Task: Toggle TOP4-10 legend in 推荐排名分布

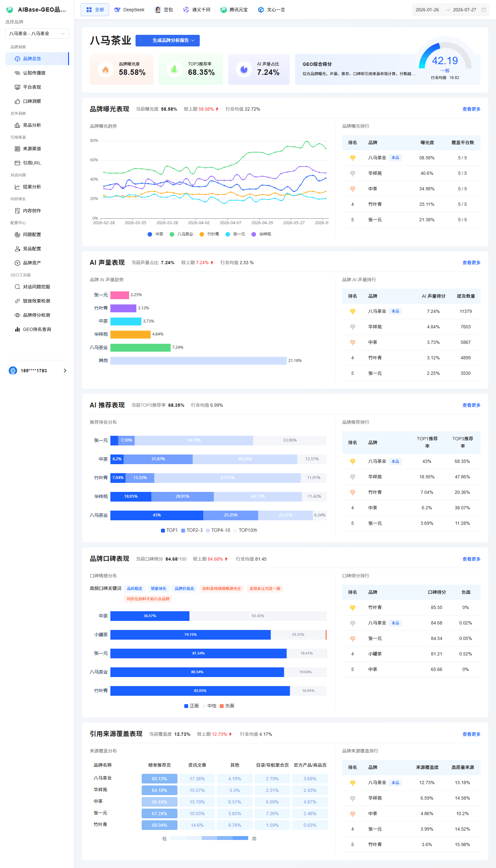Action: [218, 530]
